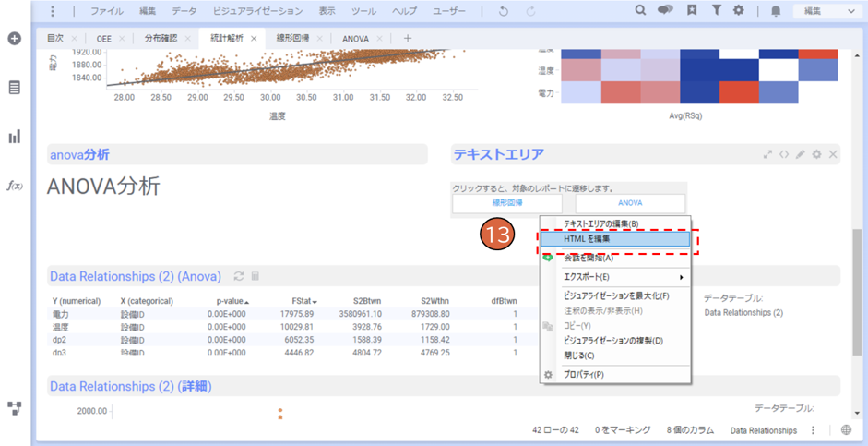
Task: Open the f(x) analytic tools icon
Action: pyautogui.click(x=15, y=185)
